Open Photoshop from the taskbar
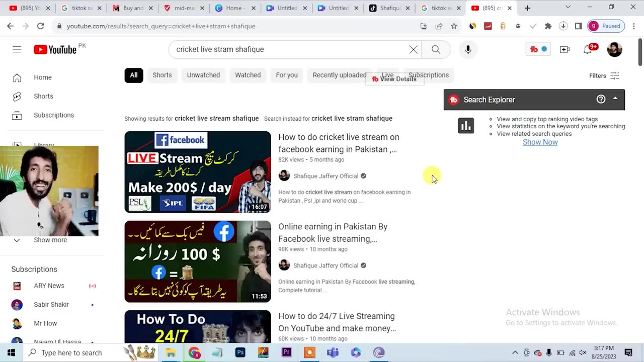 point(240,352)
